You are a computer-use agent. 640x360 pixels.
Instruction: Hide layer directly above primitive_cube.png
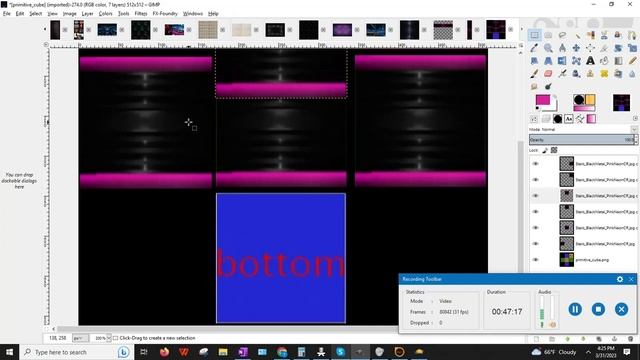[536, 244]
